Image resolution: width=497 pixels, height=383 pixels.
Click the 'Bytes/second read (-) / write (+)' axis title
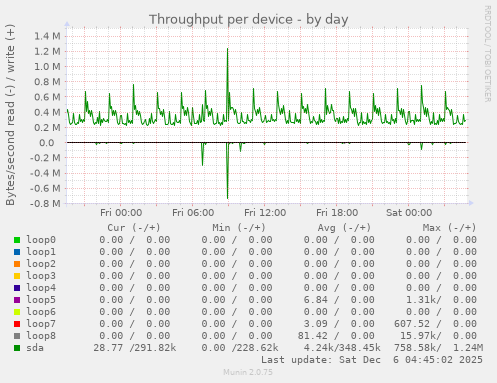pyautogui.click(x=10, y=115)
